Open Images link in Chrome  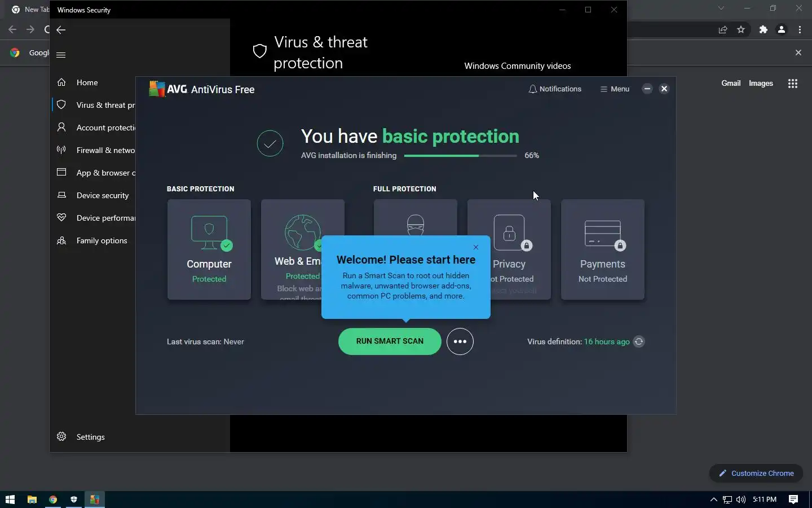761,83
